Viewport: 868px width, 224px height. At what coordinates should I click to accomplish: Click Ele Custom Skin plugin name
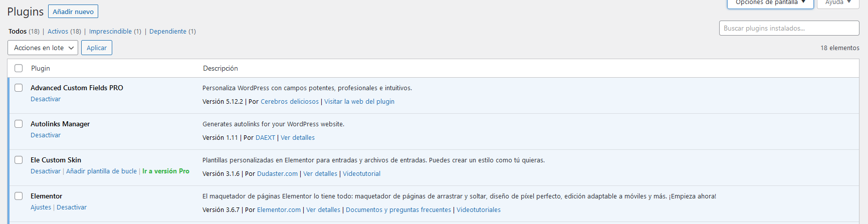pos(56,160)
